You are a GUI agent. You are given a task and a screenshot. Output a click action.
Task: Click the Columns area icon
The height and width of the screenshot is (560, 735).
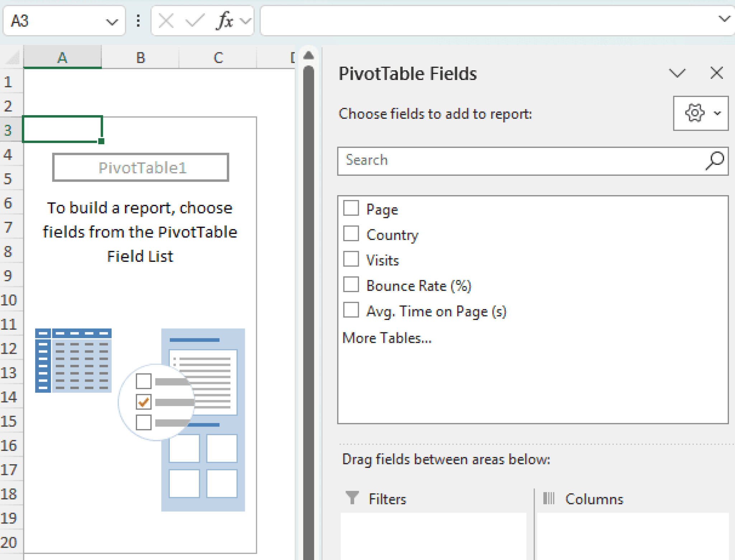549,498
